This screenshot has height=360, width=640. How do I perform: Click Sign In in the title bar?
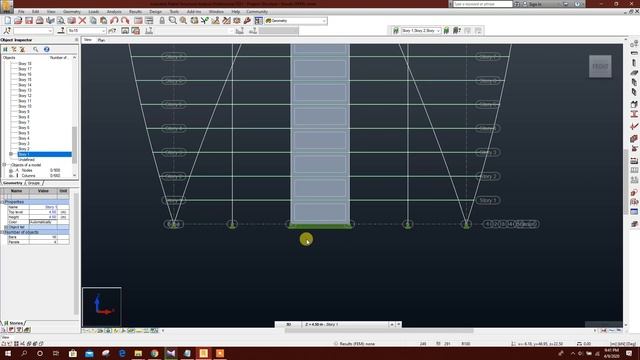point(535,4)
